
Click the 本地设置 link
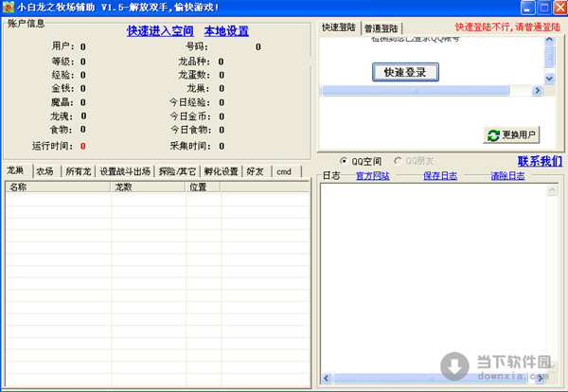226,30
